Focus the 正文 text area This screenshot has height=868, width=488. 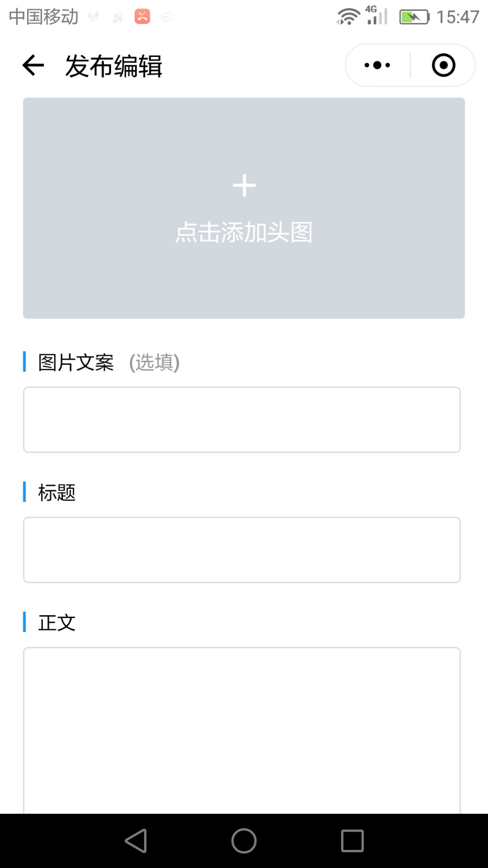tap(242, 730)
